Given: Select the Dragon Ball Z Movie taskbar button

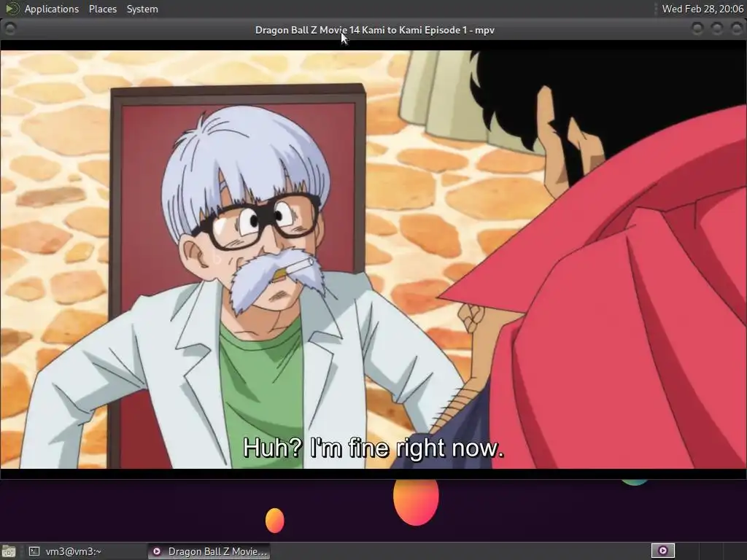Looking at the screenshot, I should [209, 551].
